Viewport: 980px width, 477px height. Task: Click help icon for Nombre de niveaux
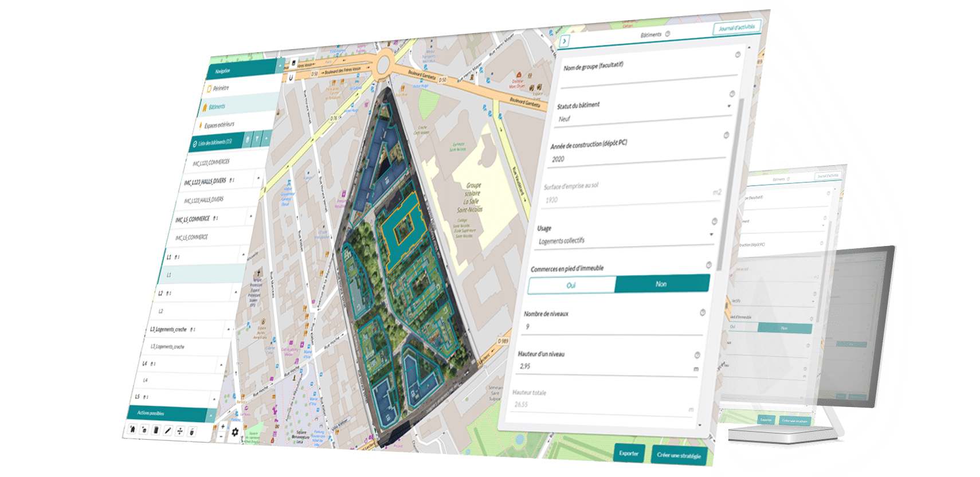[x=703, y=312]
